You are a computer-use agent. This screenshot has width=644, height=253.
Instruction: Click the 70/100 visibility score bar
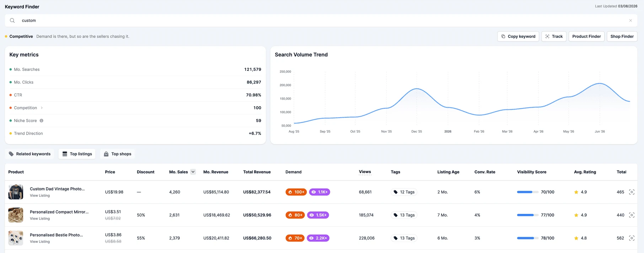tap(527, 192)
